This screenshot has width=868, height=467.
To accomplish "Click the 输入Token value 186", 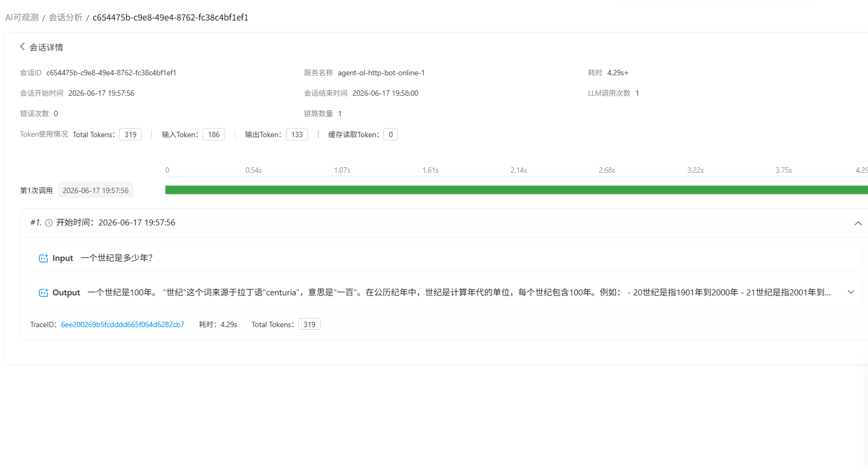I will 214,135.
